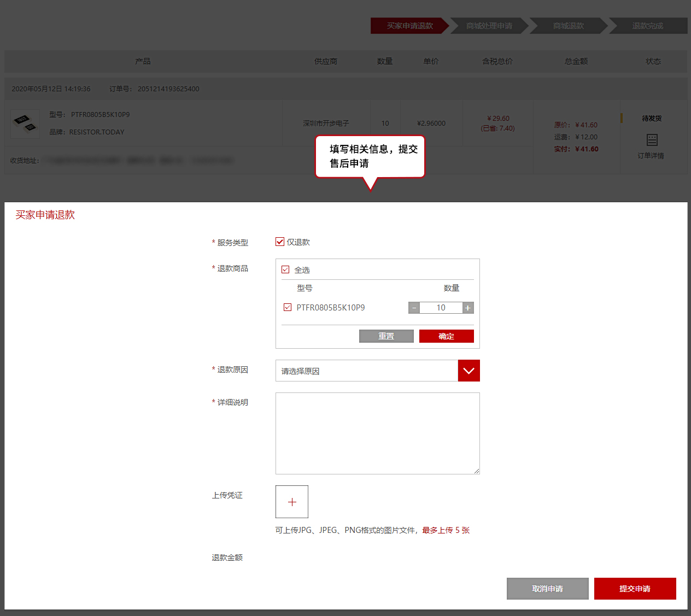Toggle the 全选 select all checkbox
Viewport: 691px width, 616px height.
tap(285, 269)
